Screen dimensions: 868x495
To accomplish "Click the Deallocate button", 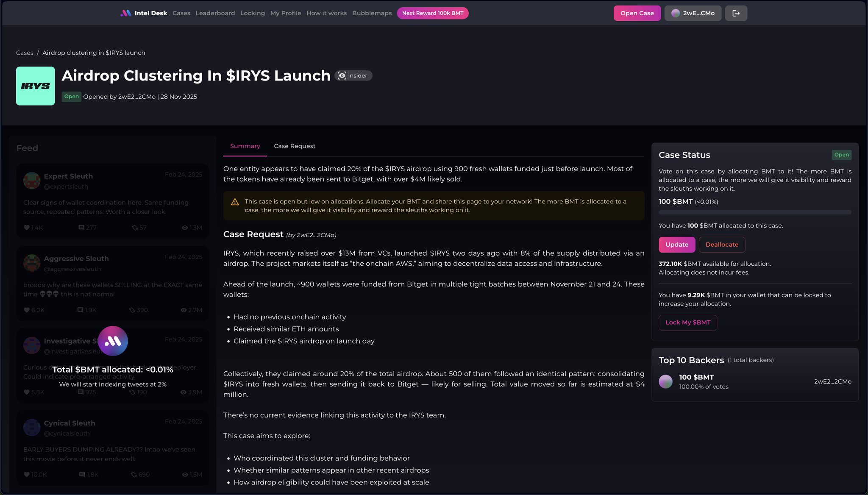I will [721, 245].
